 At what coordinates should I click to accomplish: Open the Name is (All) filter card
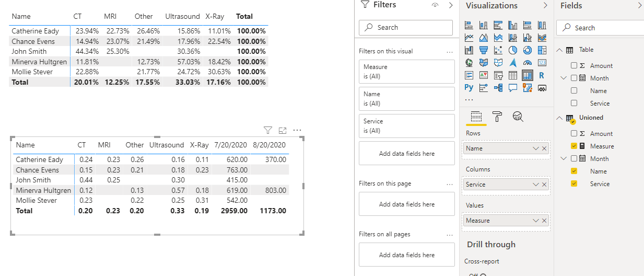407,99
